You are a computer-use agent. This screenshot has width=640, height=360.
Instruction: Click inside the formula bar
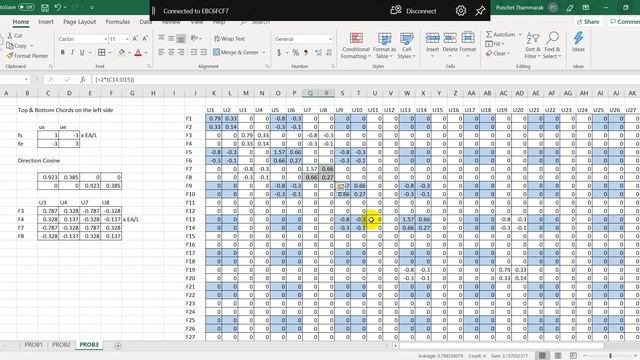tap(365, 80)
